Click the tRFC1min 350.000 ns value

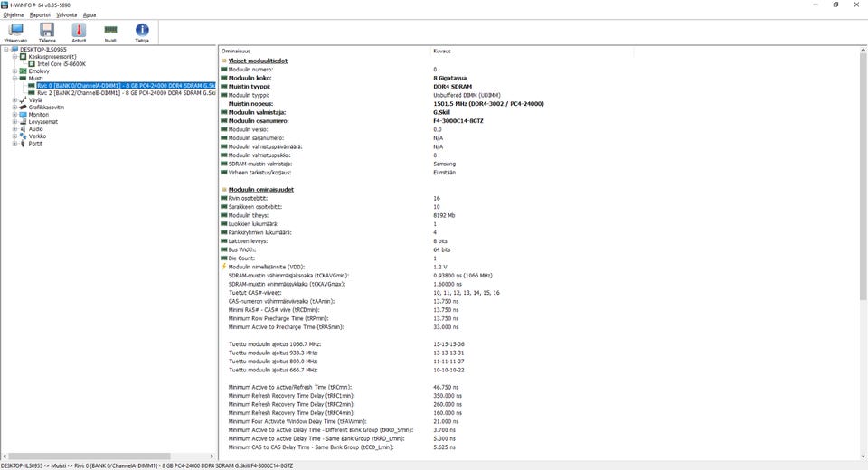tap(448, 395)
